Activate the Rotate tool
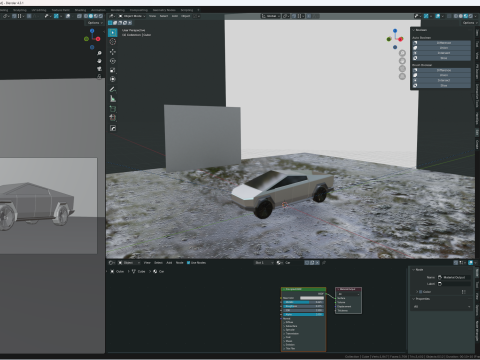 click(113, 61)
